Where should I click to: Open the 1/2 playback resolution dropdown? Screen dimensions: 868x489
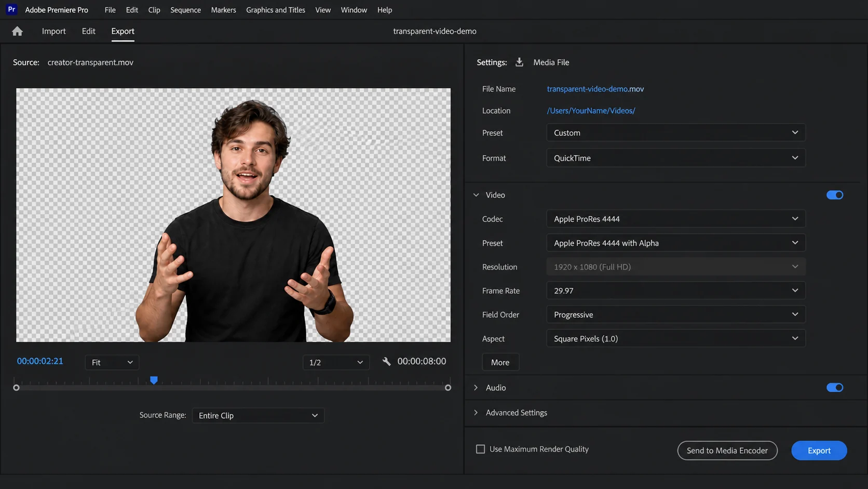tap(336, 362)
